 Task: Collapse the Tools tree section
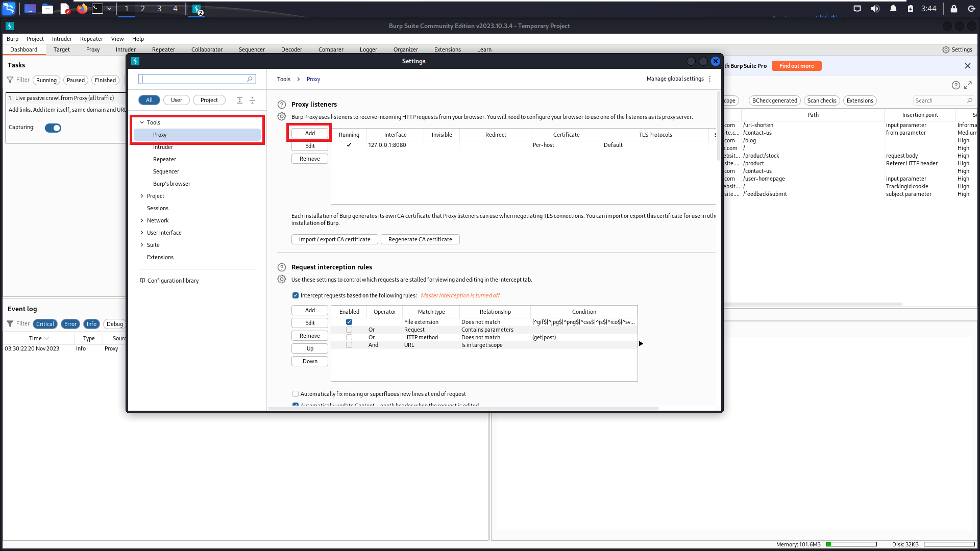pos(142,122)
